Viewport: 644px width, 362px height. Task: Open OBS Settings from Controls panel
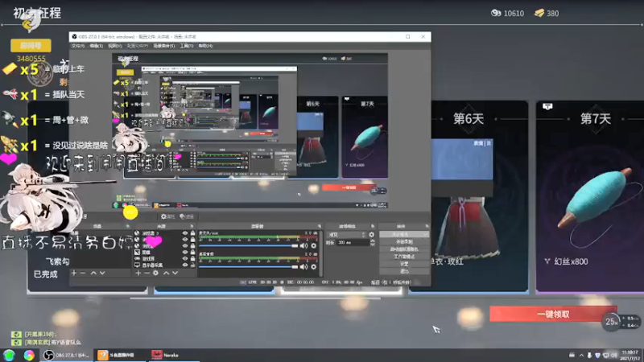pos(404,264)
